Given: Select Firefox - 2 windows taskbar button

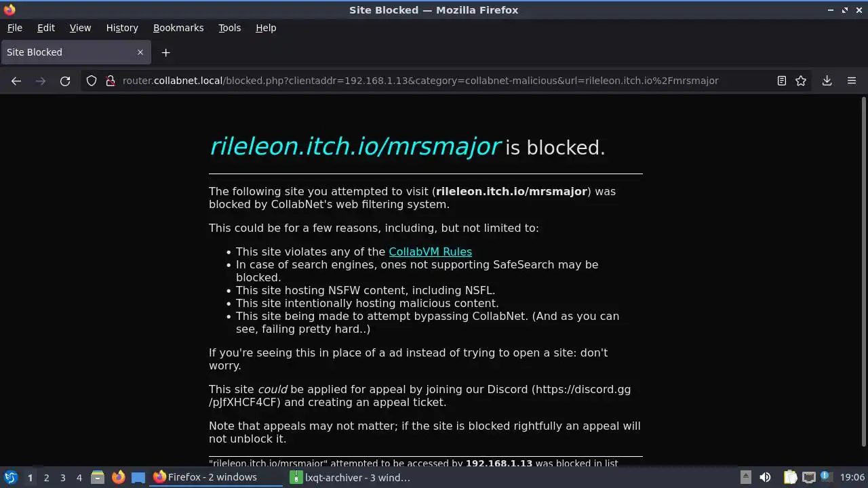Looking at the screenshot, I should 217,477.
